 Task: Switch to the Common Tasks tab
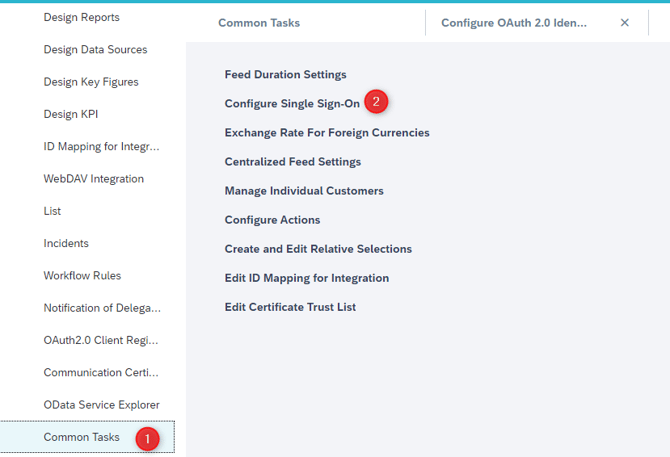click(x=259, y=23)
